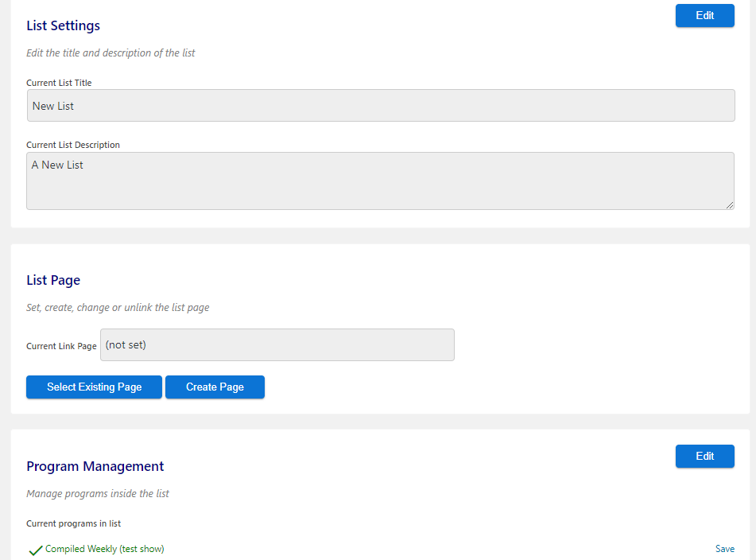Click the Current programs in list label
The width and height of the screenshot is (756, 560).
pos(73,523)
